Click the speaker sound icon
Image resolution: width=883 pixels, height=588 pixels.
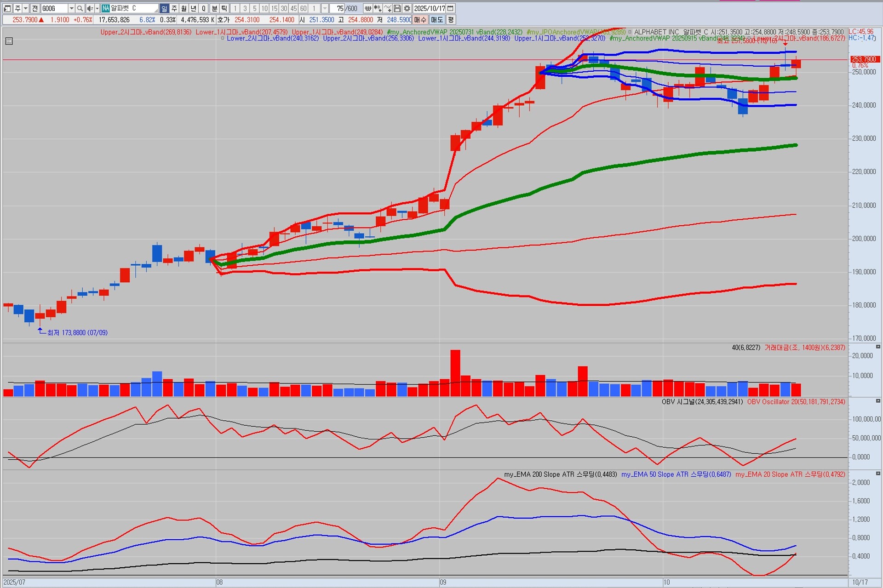click(90, 8)
